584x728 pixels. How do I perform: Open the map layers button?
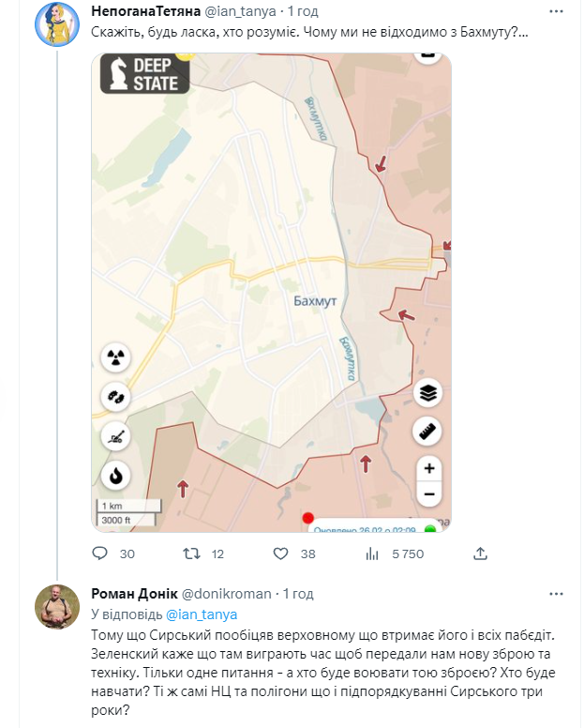[428, 393]
